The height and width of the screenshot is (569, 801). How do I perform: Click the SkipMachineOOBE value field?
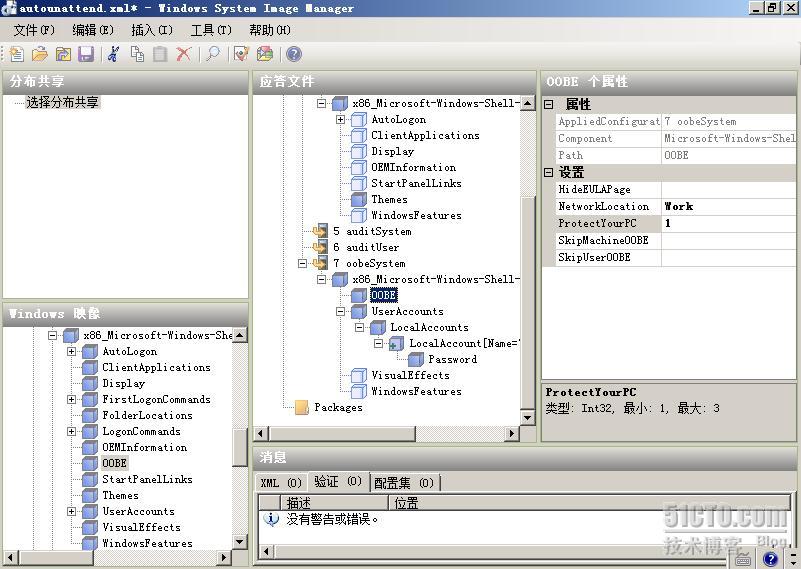tap(728, 241)
